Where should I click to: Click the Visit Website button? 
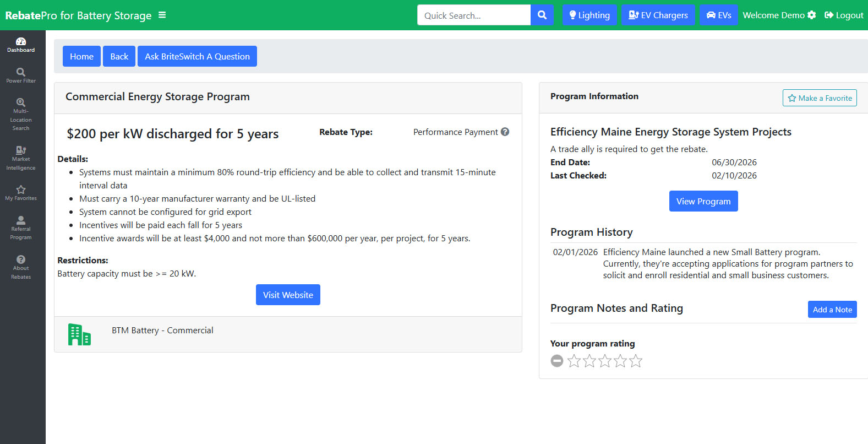288,295
